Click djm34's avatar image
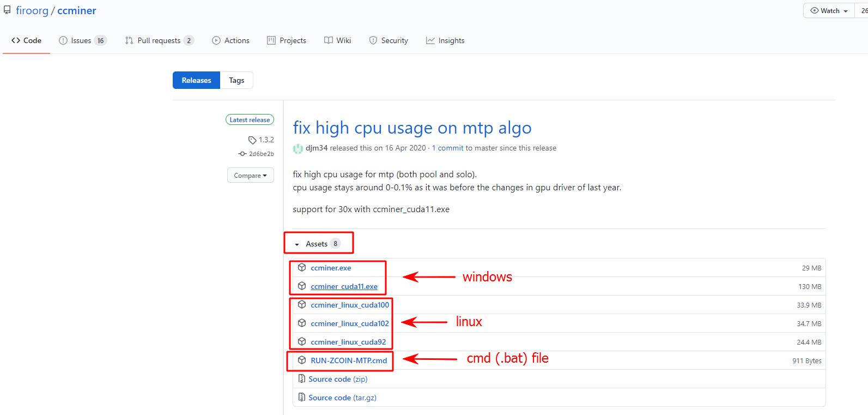 point(298,148)
